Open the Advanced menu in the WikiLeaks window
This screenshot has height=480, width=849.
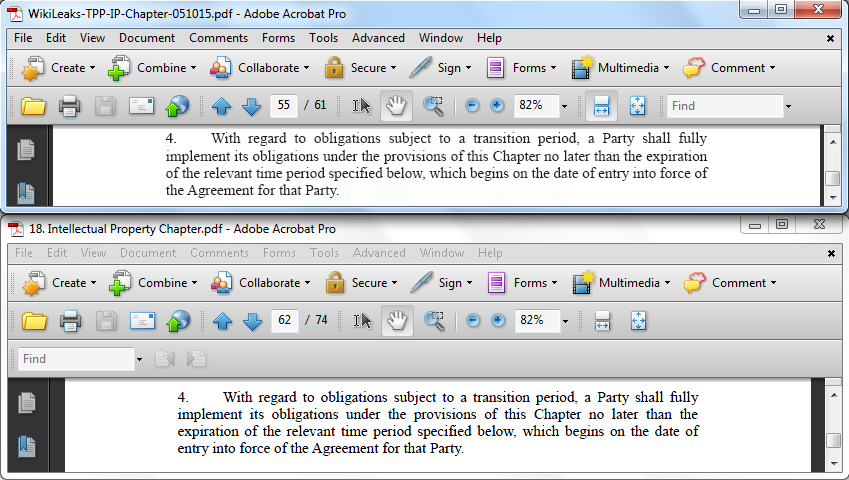[x=378, y=38]
